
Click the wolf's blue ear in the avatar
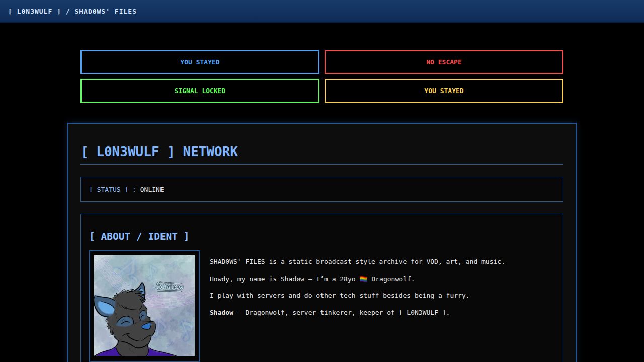(x=105, y=308)
